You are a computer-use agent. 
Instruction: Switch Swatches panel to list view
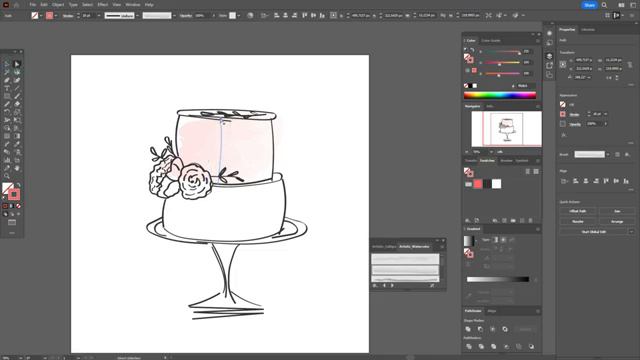[x=528, y=171]
